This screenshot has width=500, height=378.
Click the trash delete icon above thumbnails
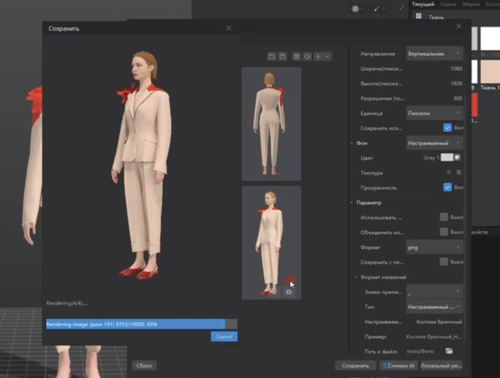point(296,56)
